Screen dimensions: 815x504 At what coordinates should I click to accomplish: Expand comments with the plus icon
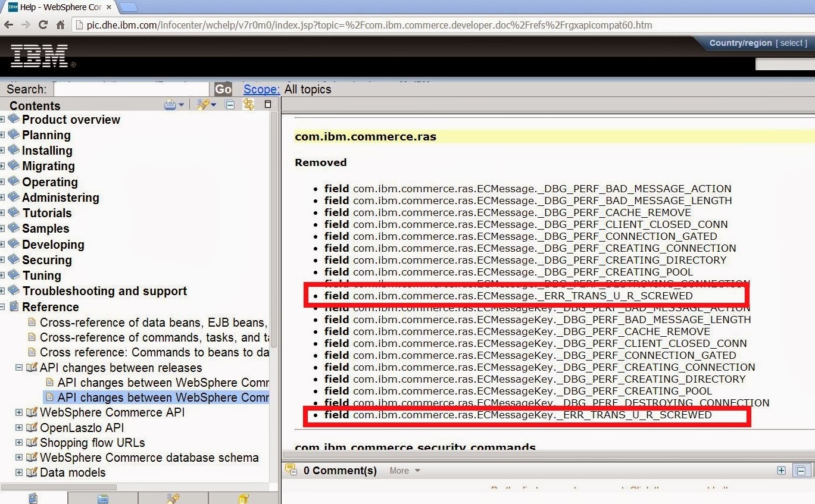coord(782,471)
